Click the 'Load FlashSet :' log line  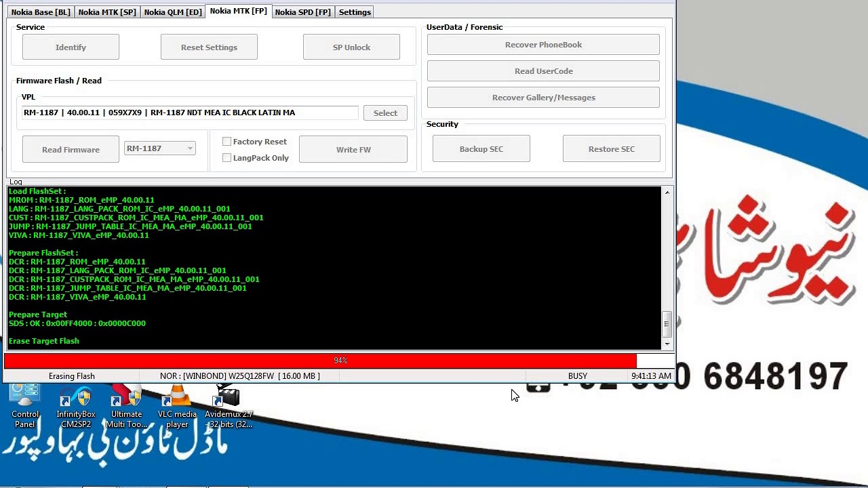tap(37, 192)
